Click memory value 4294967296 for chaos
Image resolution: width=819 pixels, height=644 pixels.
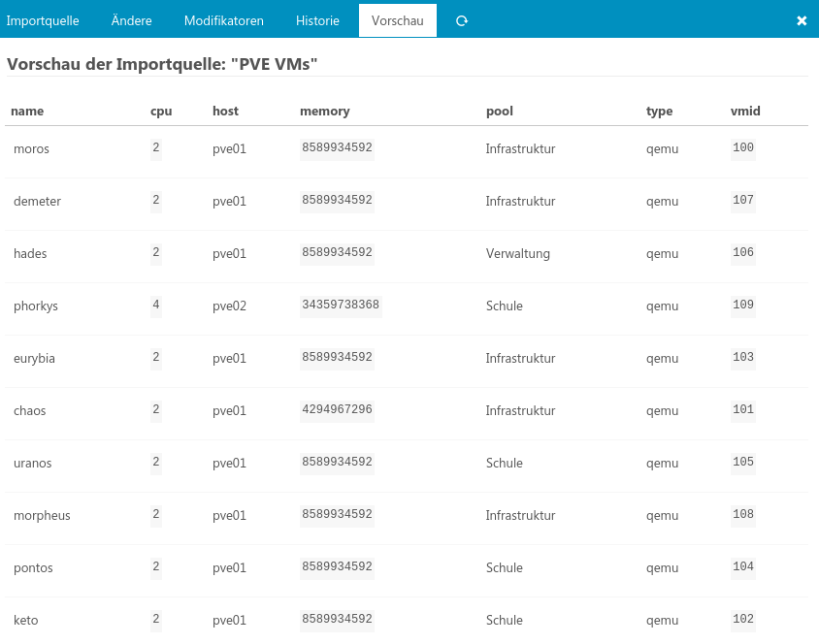pyautogui.click(x=337, y=409)
